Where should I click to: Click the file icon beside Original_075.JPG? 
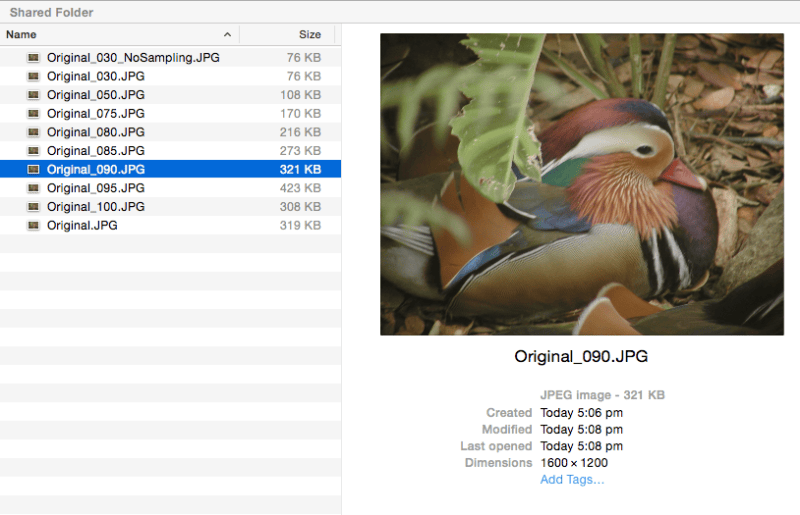tap(33, 113)
